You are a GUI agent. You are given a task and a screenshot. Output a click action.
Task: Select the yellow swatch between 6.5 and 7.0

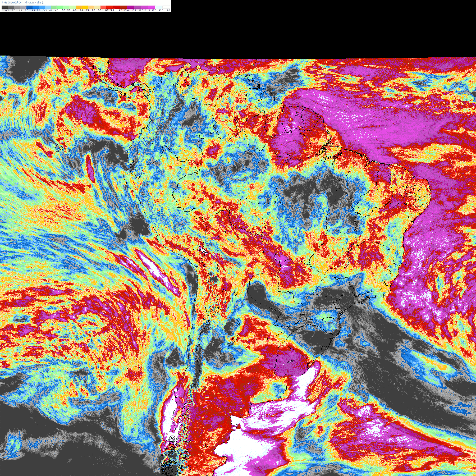coord(85,7)
